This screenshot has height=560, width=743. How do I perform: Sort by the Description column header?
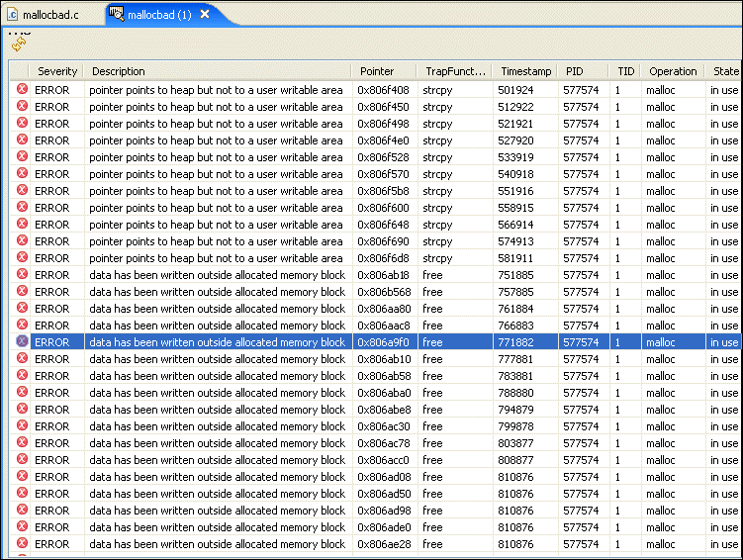tap(119, 71)
